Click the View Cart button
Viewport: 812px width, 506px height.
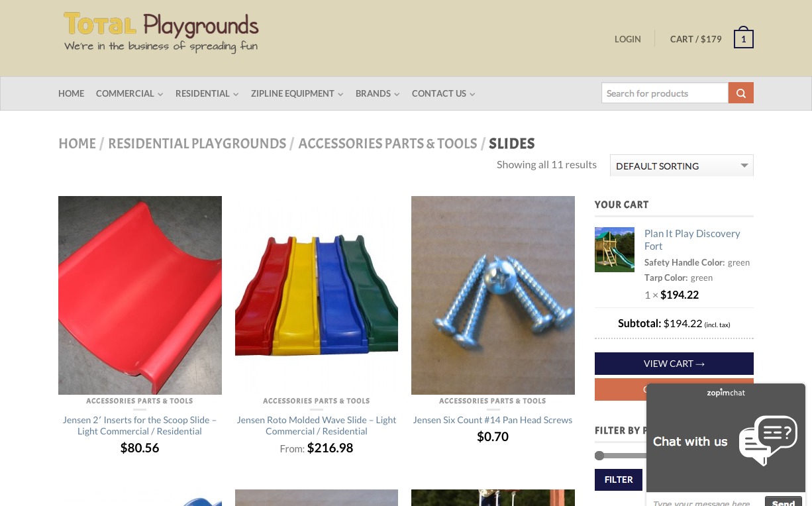coord(674,364)
